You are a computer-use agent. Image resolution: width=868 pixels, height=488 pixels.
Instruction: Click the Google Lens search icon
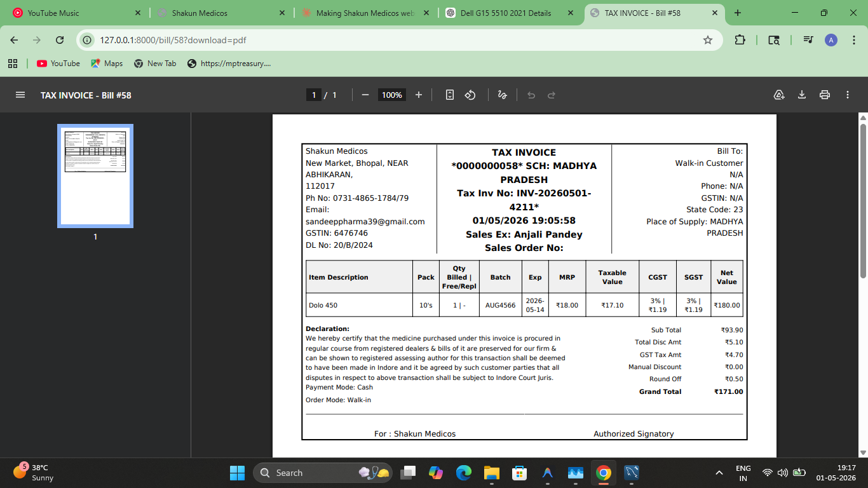tap(774, 40)
